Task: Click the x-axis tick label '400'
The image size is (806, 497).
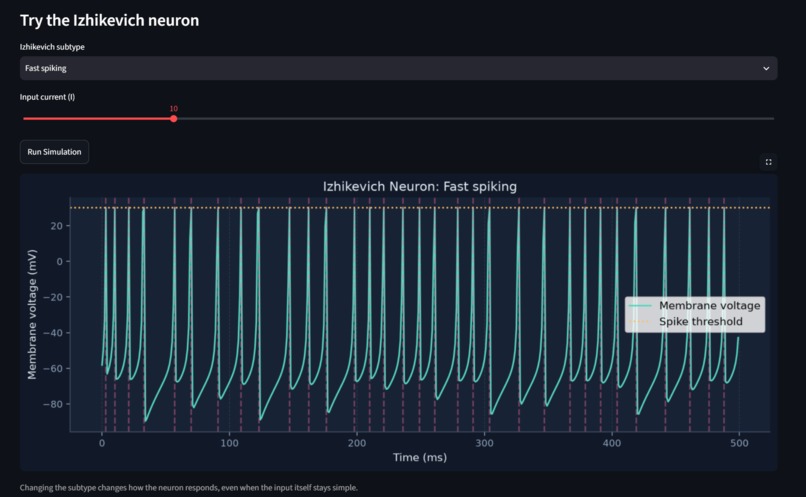Action: (612, 443)
